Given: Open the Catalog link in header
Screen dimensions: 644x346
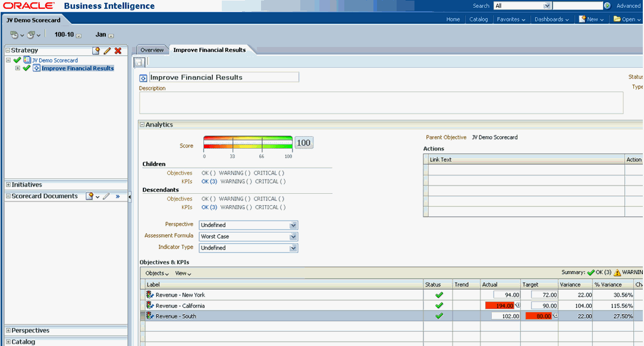Looking at the screenshot, I should click(x=479, y=19).
